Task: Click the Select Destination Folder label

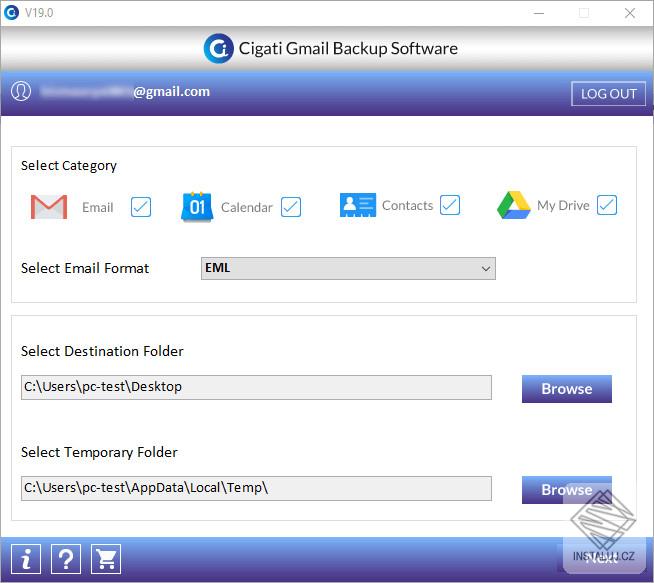Action: (x=102, y=351)
